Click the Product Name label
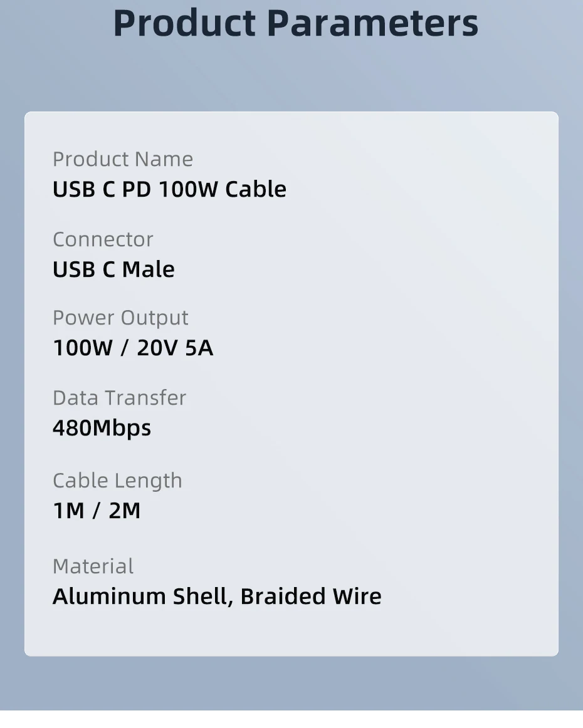Image resolution: width=583 pixels, height=728 pixels. 123,159
